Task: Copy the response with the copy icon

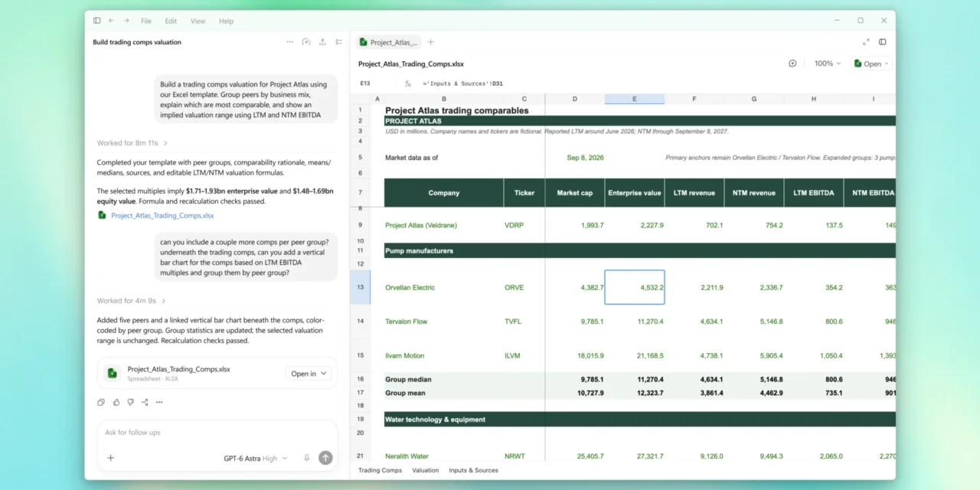Action: click(x=101, y=402)
